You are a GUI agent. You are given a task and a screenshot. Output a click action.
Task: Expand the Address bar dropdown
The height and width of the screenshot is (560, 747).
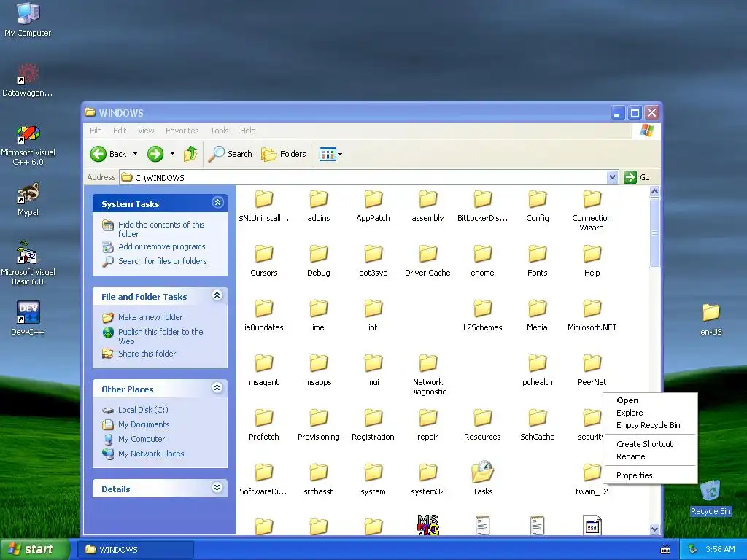click(x=613, y=178)
